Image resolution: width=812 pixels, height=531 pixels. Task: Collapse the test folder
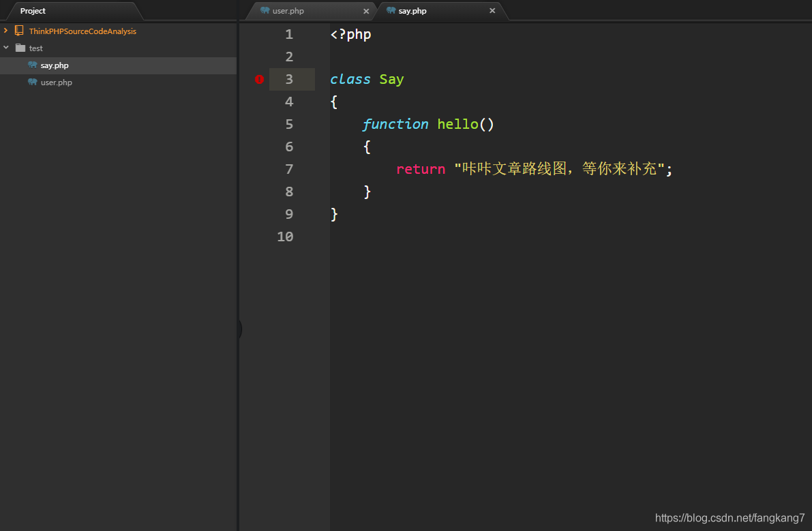(x=6, y=48)
